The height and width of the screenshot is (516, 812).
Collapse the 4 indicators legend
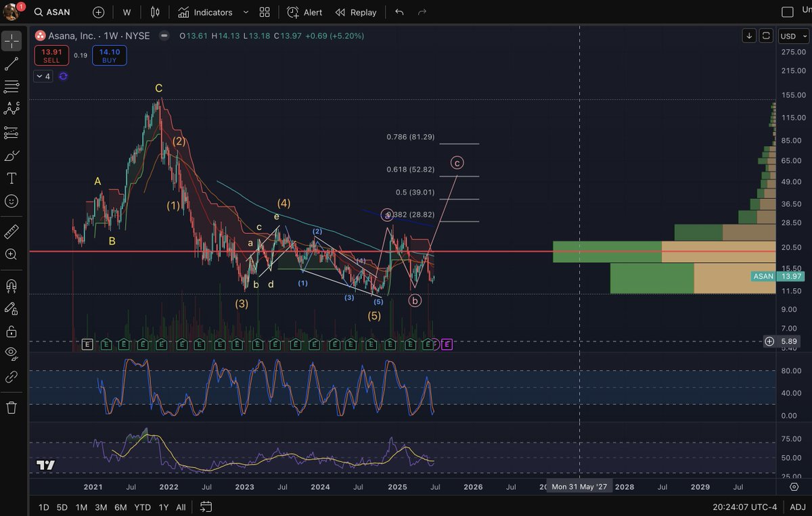[x=43, y=76]
